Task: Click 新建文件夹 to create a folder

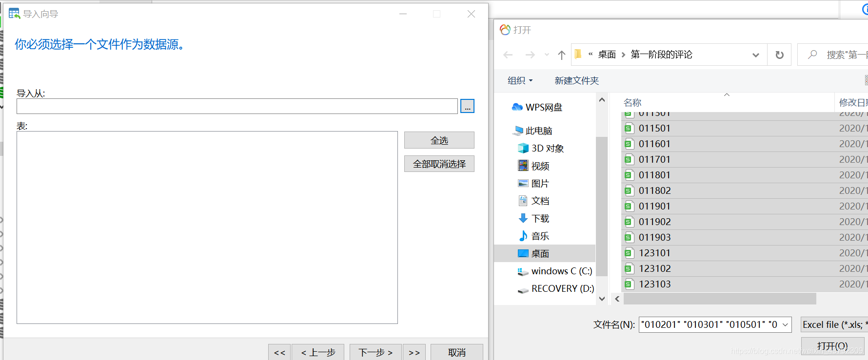Action: click(576, 80)
